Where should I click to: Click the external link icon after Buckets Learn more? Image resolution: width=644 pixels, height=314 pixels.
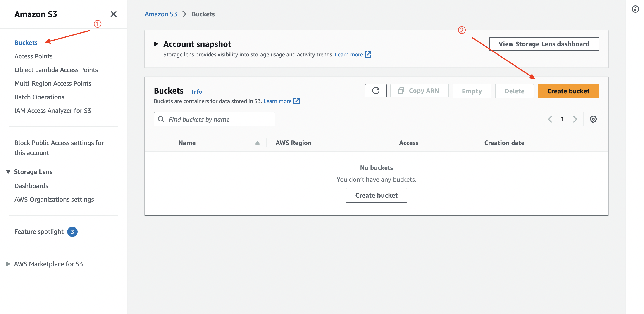coord(297,101)
